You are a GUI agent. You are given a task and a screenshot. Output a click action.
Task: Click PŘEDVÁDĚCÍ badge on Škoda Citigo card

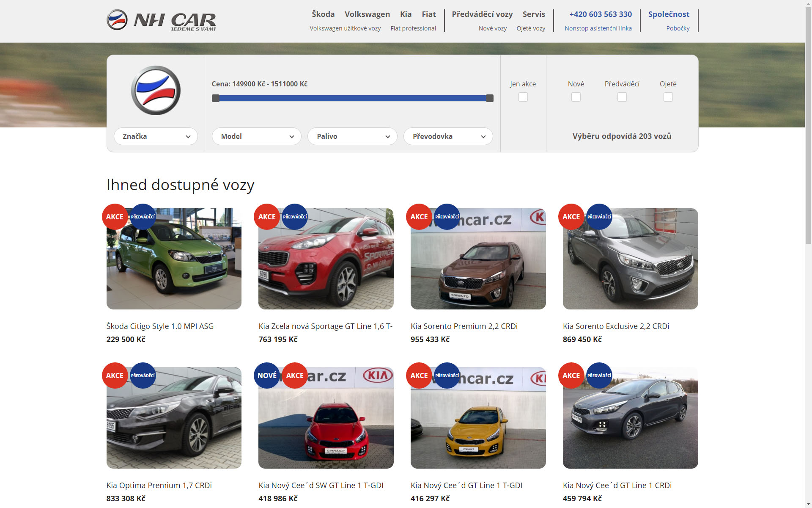tap(143, 217)
